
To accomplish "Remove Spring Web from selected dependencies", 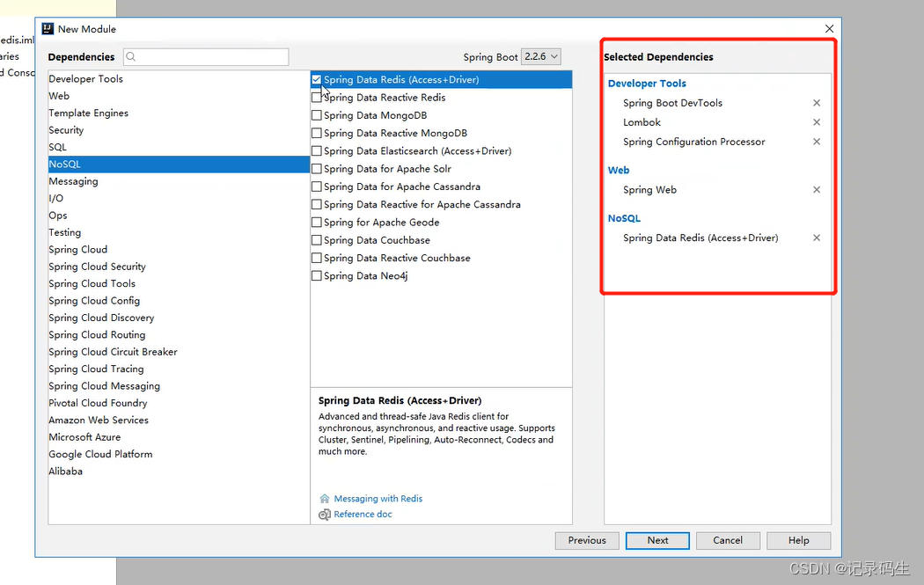I will (x=817, y=190).
